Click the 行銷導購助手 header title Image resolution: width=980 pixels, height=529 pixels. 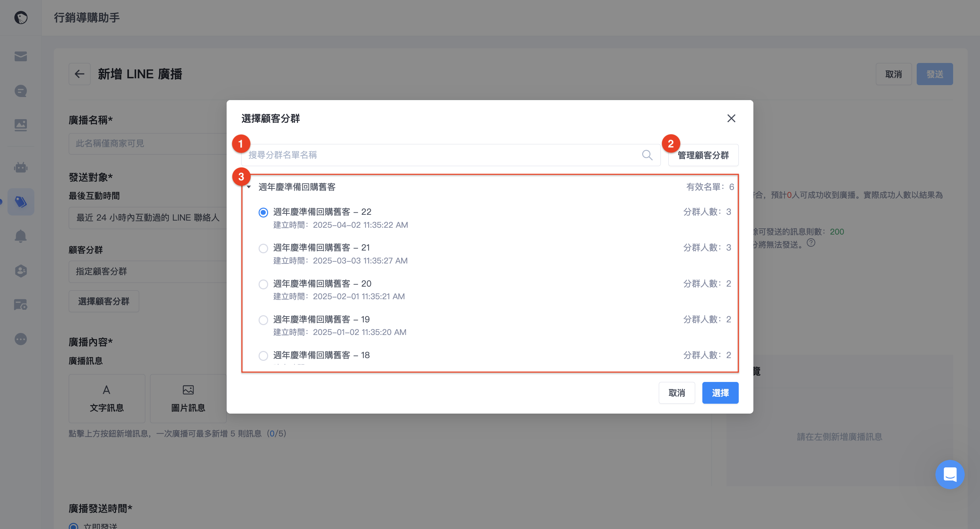87,17
